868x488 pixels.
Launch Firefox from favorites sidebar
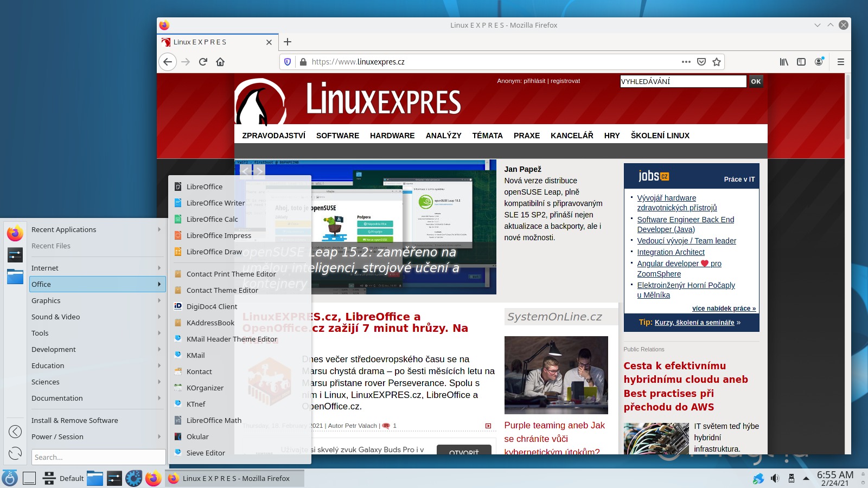tap(15, 233)
